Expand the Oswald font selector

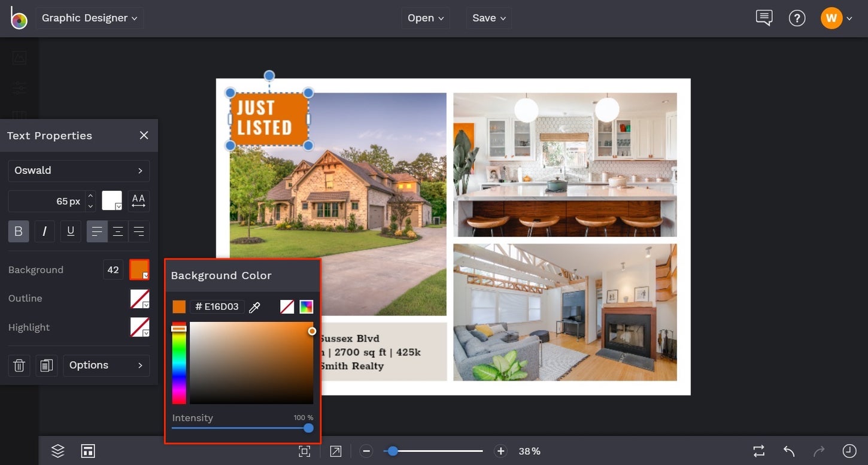pyautogui.click(x=78, y=171)
